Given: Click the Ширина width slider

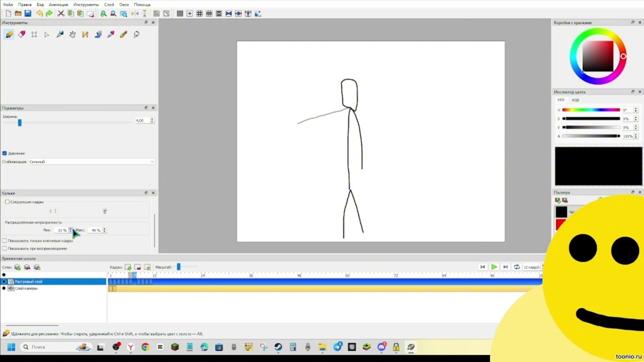Looking at the screenshot, I should tap(68, 123).
